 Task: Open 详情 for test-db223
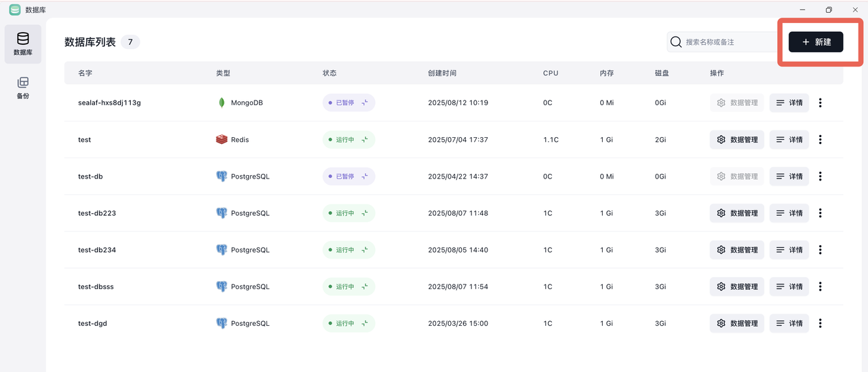click(x=789, y=213)
